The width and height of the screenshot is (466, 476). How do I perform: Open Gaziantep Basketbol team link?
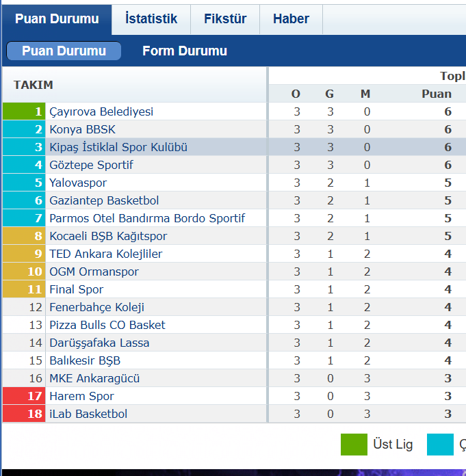click(104, 200)
